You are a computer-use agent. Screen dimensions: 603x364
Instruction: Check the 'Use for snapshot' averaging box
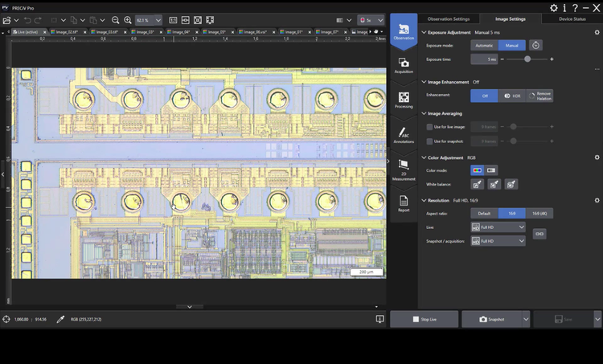click(428, 141)
